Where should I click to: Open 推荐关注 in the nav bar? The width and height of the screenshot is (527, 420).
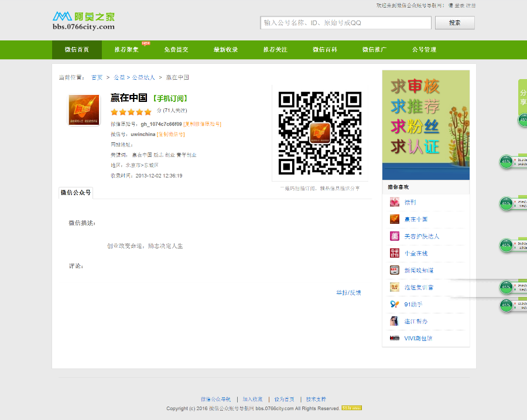[x=275, y=50]
